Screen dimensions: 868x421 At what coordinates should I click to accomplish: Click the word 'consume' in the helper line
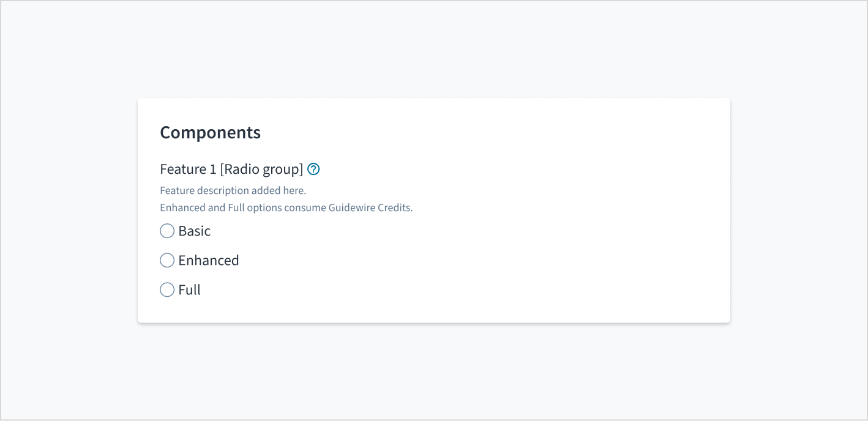305,207
